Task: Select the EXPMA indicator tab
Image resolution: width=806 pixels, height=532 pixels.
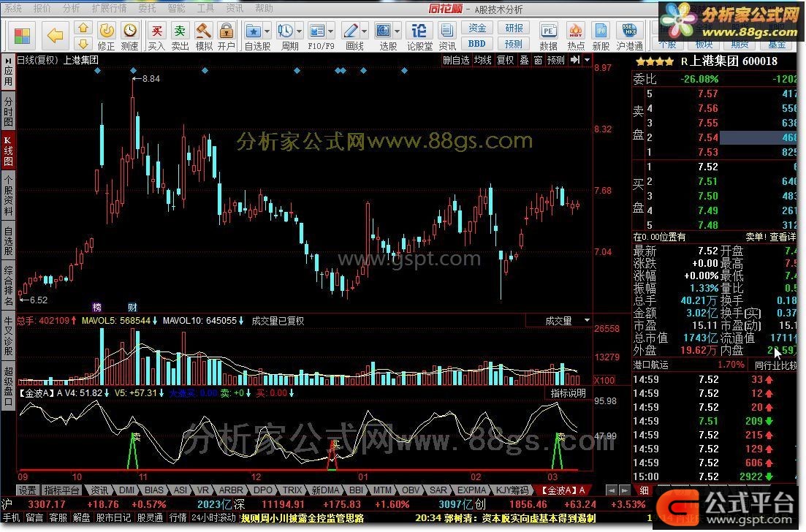Action: tap(471, 490)
